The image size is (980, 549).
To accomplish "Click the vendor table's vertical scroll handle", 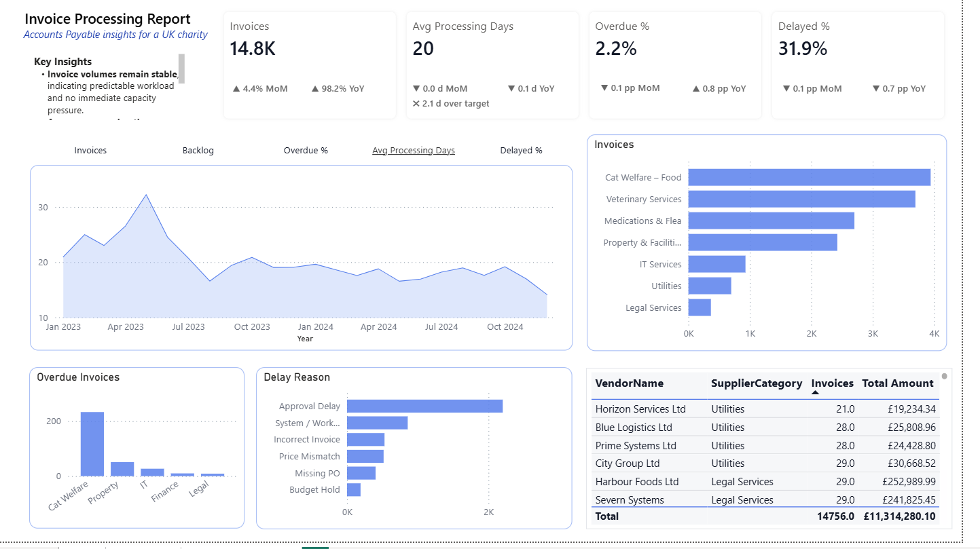I will 944,376.
